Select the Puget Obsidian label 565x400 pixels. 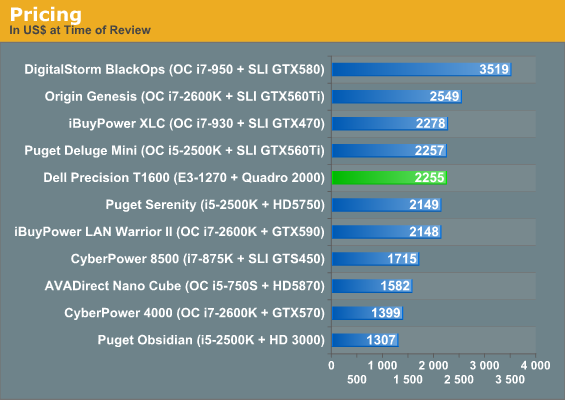(211, 340)
